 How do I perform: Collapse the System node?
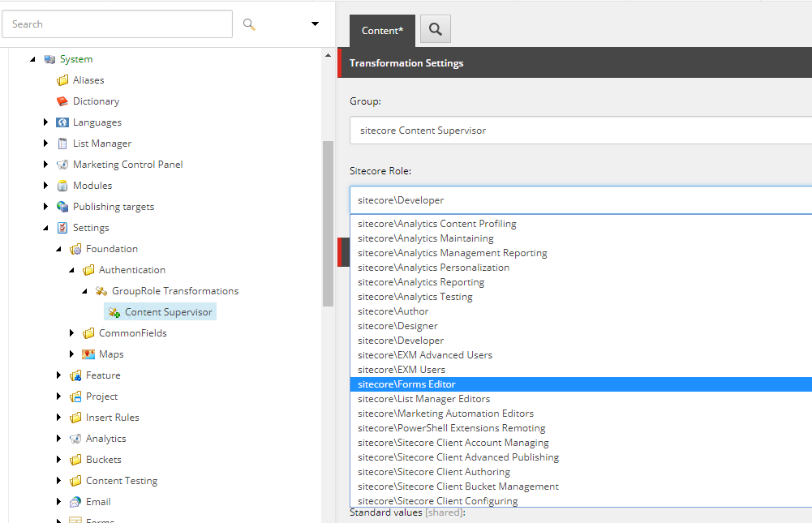point(32,59)
